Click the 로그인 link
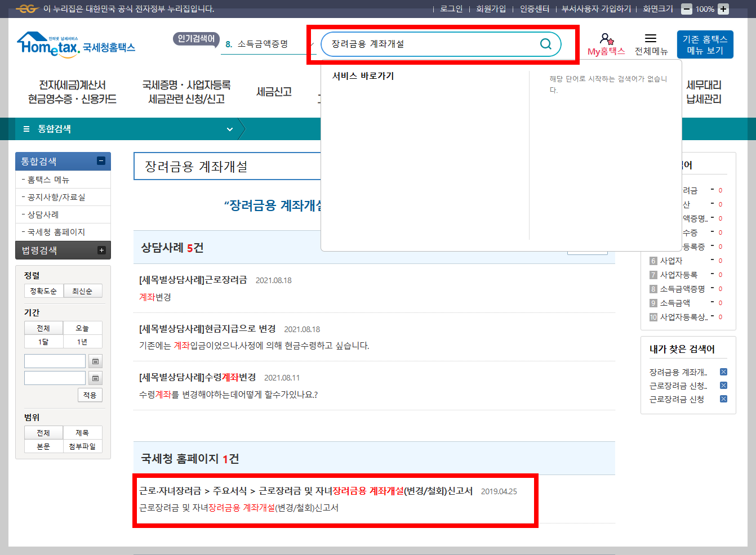 [451, 8]
